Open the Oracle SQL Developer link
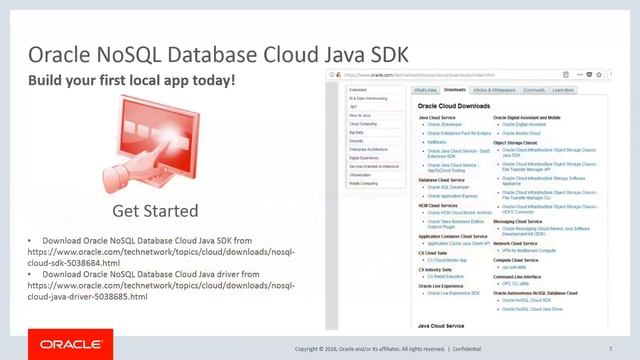The height and width of the screenshot is (360, 640). tap(448, 187)
